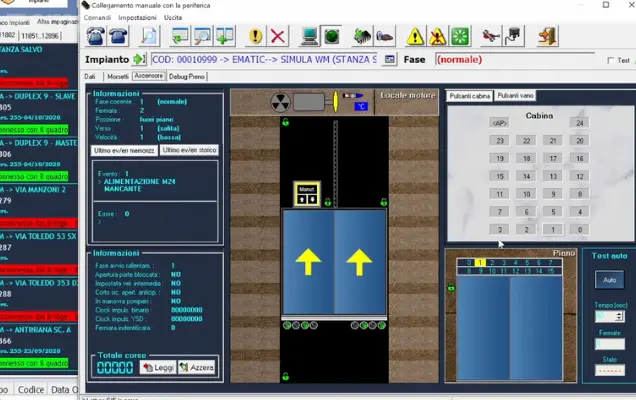Click the Fermate input field
This screenshot has height=400, width=636.
(x=609, y=343)
